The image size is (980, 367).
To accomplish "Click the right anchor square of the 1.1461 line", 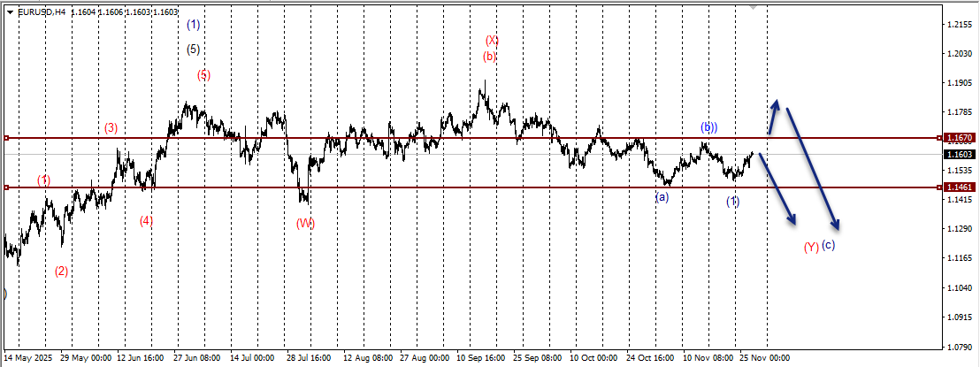I will [940, 187].
